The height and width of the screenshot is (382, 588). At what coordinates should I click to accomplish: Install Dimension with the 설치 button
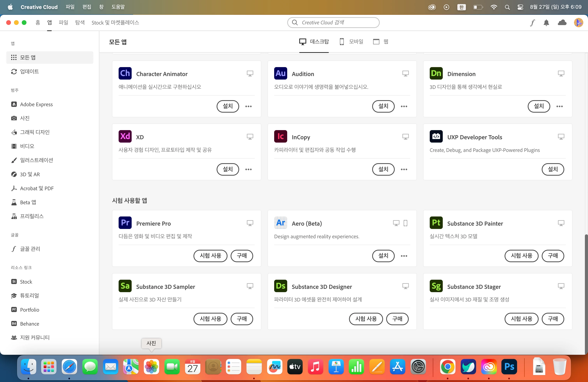[539, 106]
